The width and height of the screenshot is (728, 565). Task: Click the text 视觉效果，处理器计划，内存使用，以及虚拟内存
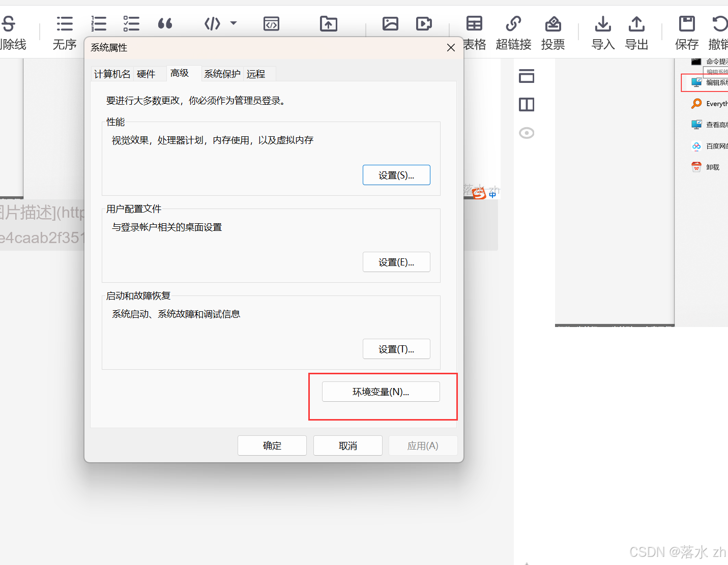pyautogui.click(x=213, y=140)
